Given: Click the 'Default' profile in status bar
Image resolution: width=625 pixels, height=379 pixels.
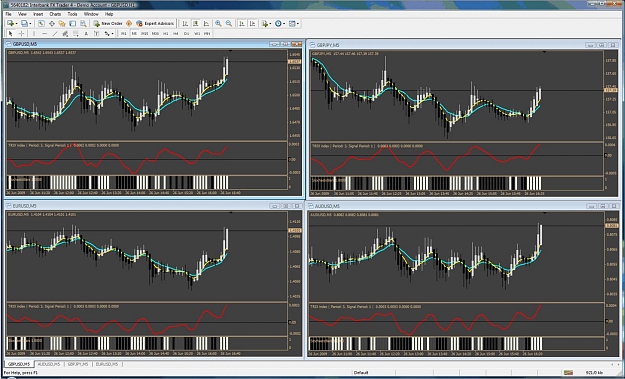Looking at the screenshot, I should click(361, 373).
